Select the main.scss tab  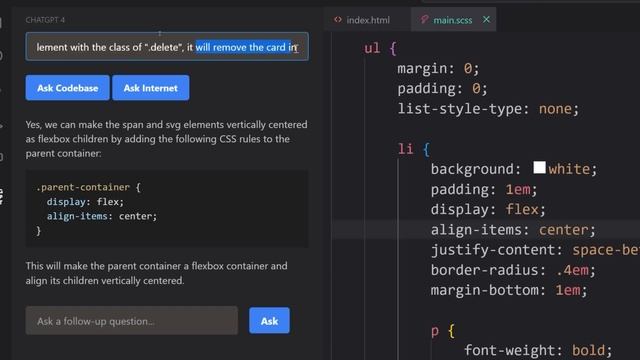click(452, 20)
